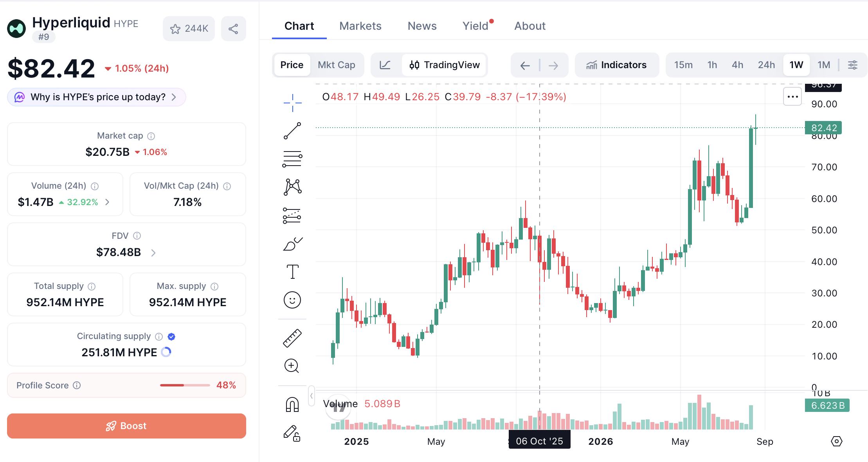
Task: Toggle chart to Mkt Cap view
Action: click(x=337, y=65)
